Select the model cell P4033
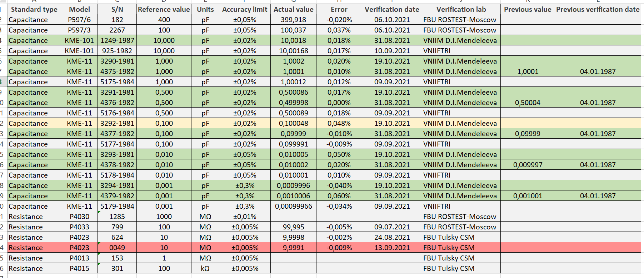 (79, 227)
